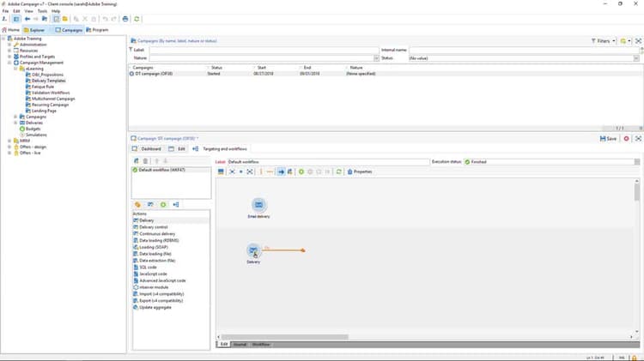Viewport: 644px width, 361px height.
Task: Open the Help menu
Action: pyautogui.click(x=56, y=11)
